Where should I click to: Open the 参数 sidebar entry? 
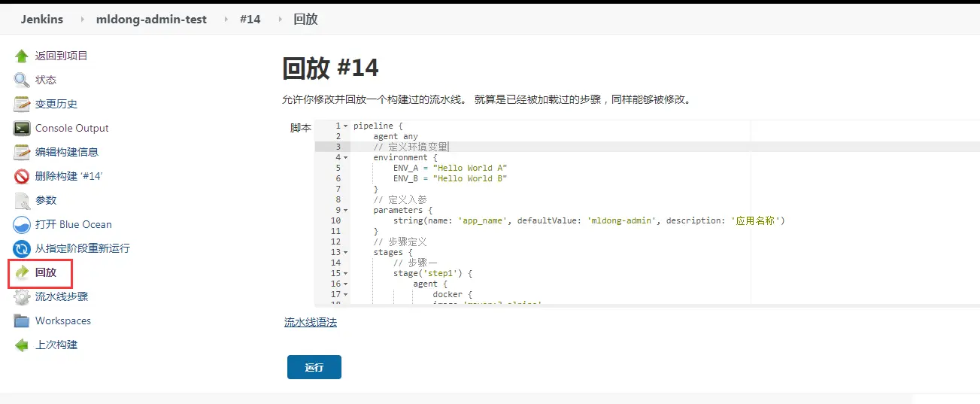(x=46, y=200)
